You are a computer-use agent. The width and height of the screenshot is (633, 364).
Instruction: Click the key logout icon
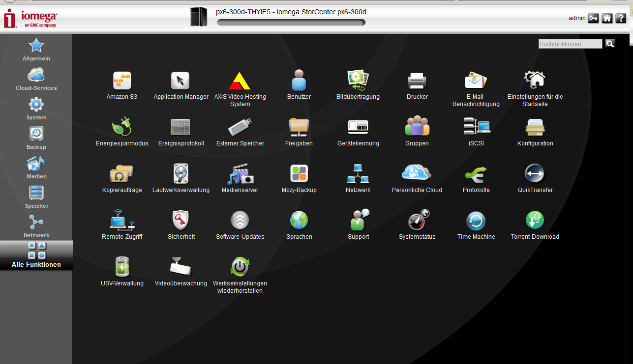tap(593, 18)
